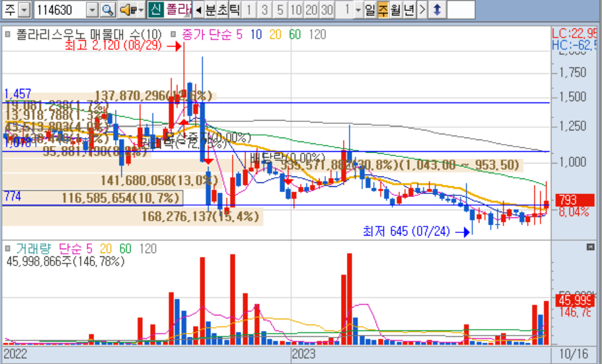This screenshot has width=602, height=364.
Task: Switch chart to 월 monthly period
Action: coord(396,10)
